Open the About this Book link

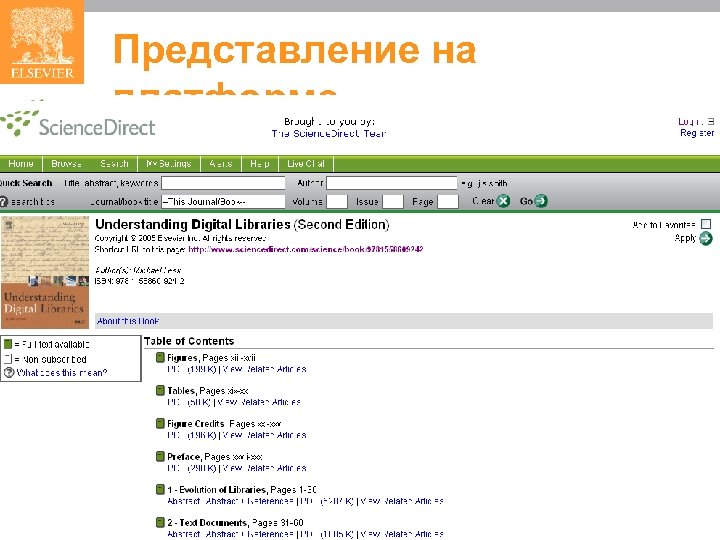[128, 321]
